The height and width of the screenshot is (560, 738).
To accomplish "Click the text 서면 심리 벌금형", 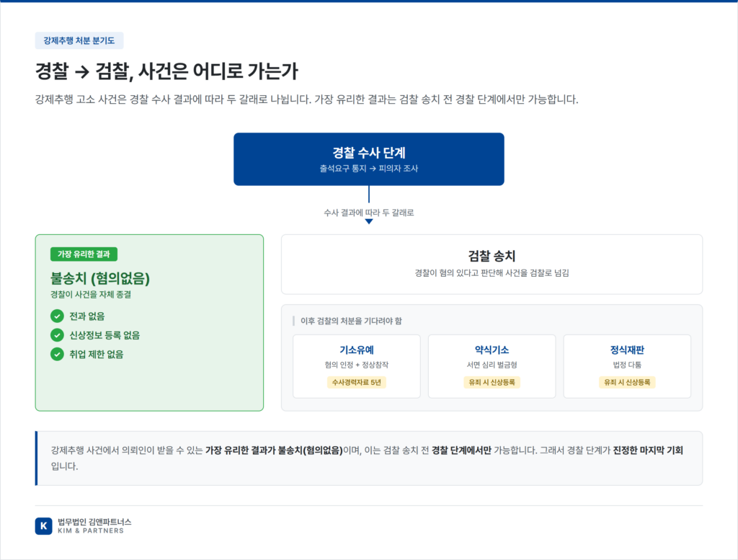I will pos(492,365).
